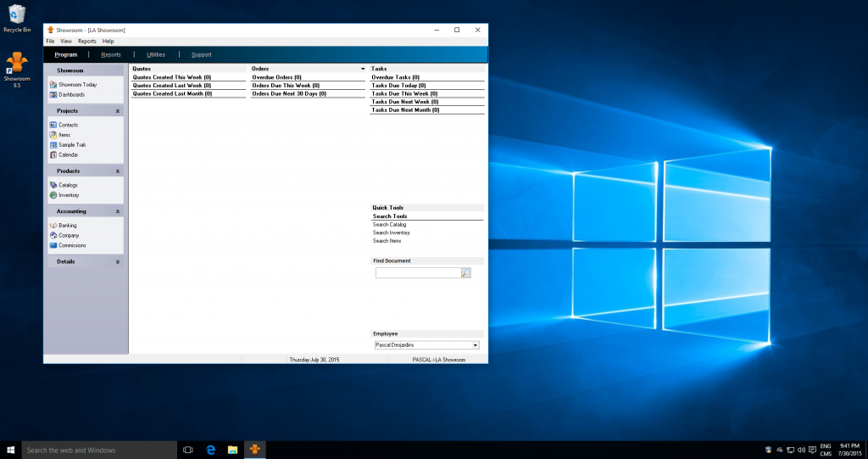Click the Search Catalog link
868x459 pixels.
[389, 224]
